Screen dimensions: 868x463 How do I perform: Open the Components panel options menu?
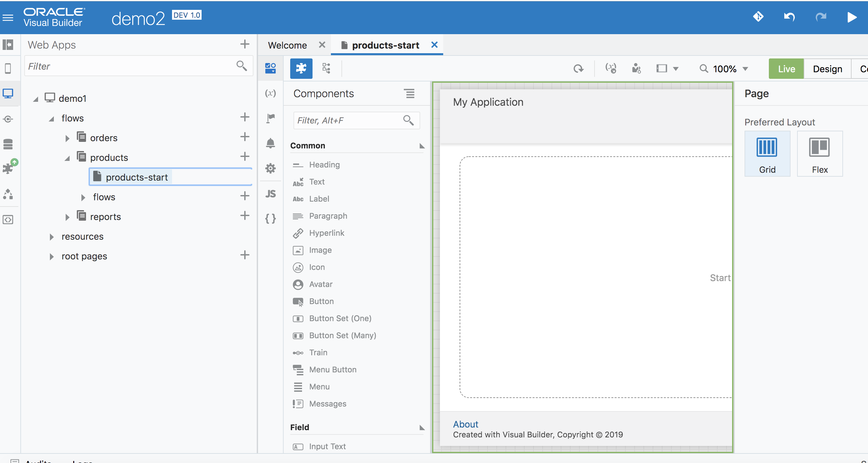point(409,93)
